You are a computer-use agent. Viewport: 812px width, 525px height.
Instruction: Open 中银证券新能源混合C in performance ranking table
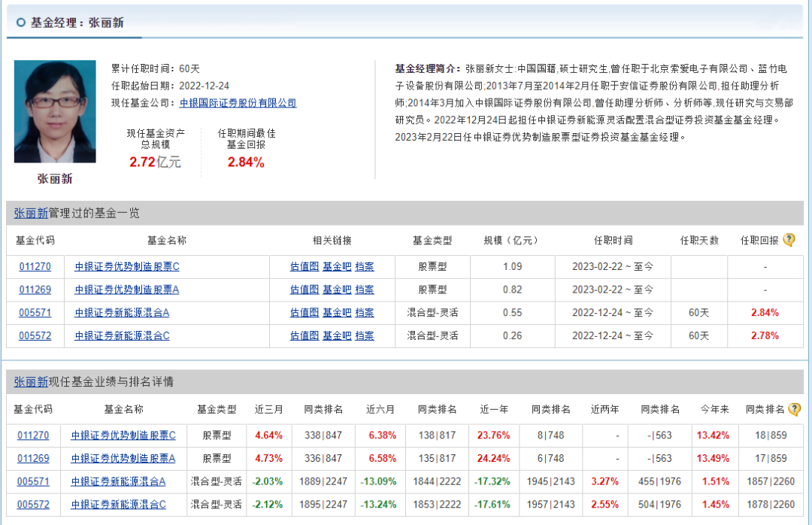[x=118, y=504]
